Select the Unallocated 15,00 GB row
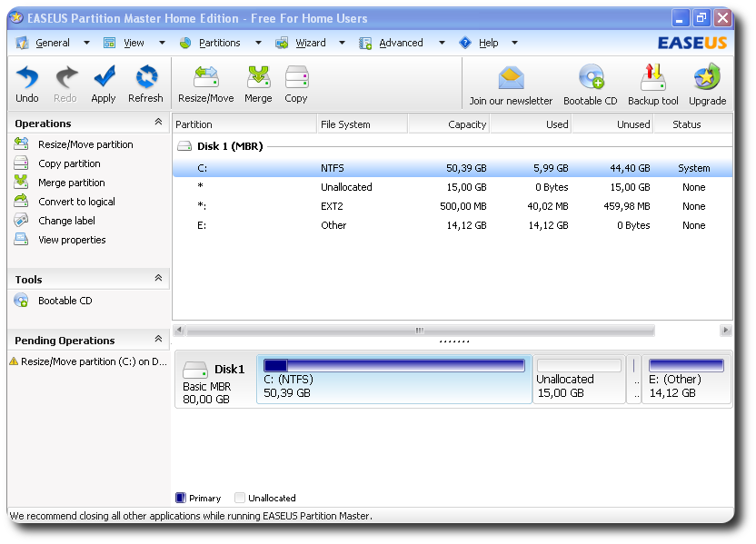Image resolution: width=756 pixels, height=544 pixels. coord(453,187)
